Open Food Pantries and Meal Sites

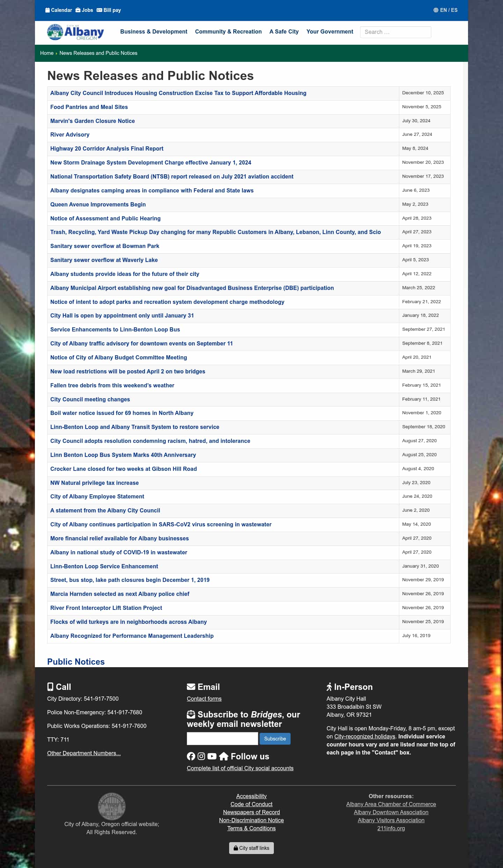coord(89,107)
